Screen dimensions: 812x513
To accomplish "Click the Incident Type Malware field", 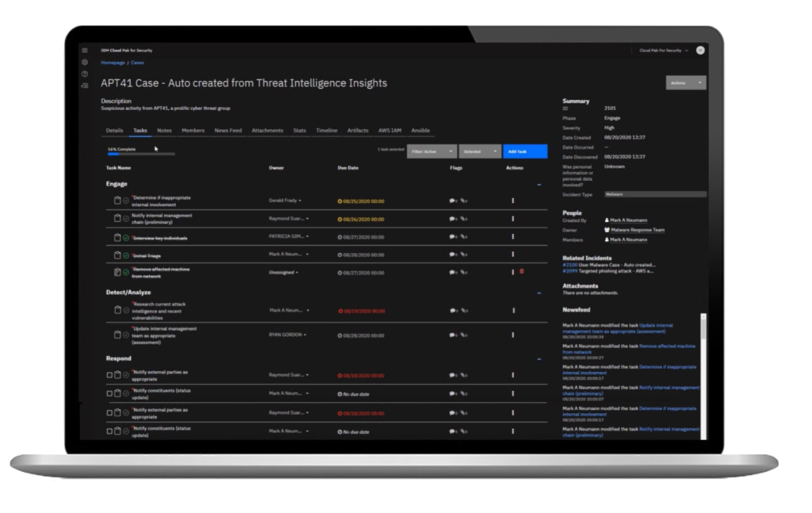I will click(655, 194).
